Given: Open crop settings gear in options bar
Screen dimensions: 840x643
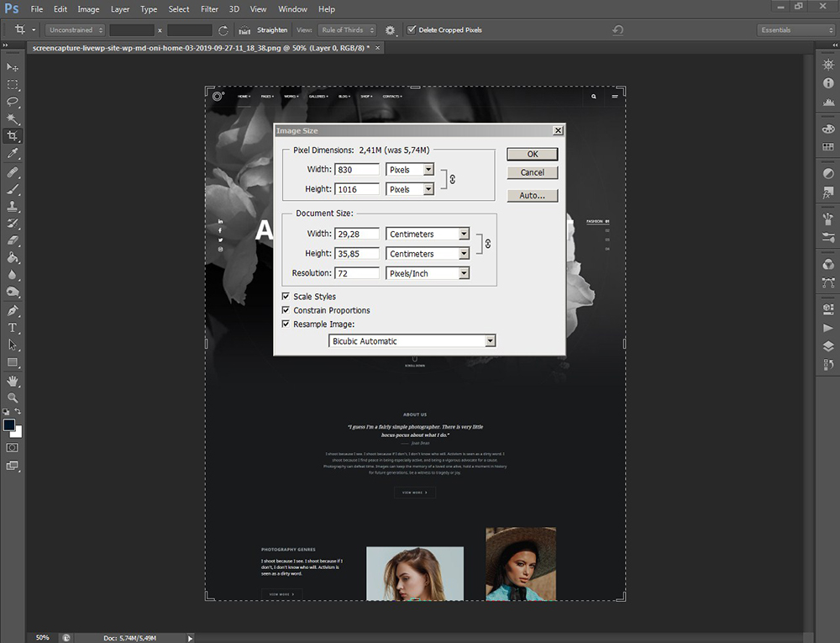Looking at the screenshot, I should (x=390, y=30).
